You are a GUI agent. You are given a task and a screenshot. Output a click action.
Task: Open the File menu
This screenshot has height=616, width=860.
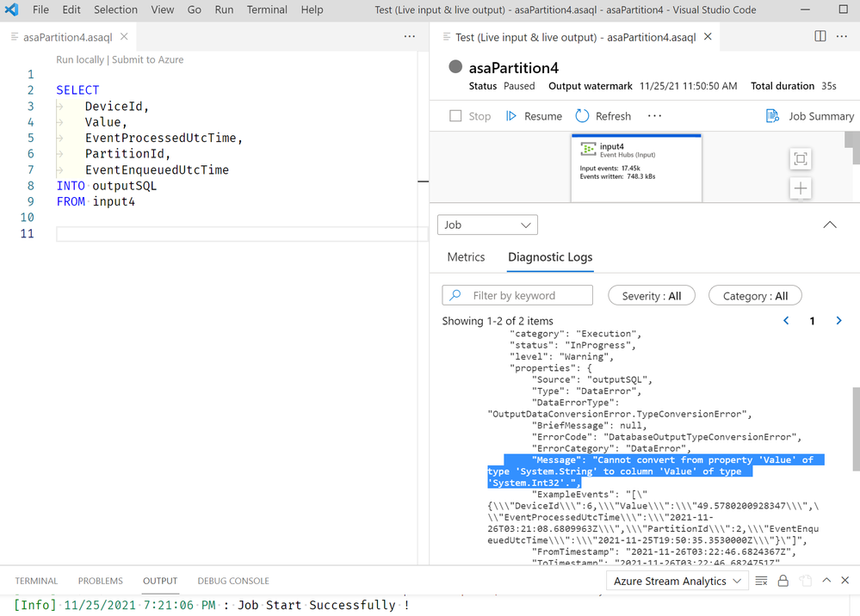40,9
